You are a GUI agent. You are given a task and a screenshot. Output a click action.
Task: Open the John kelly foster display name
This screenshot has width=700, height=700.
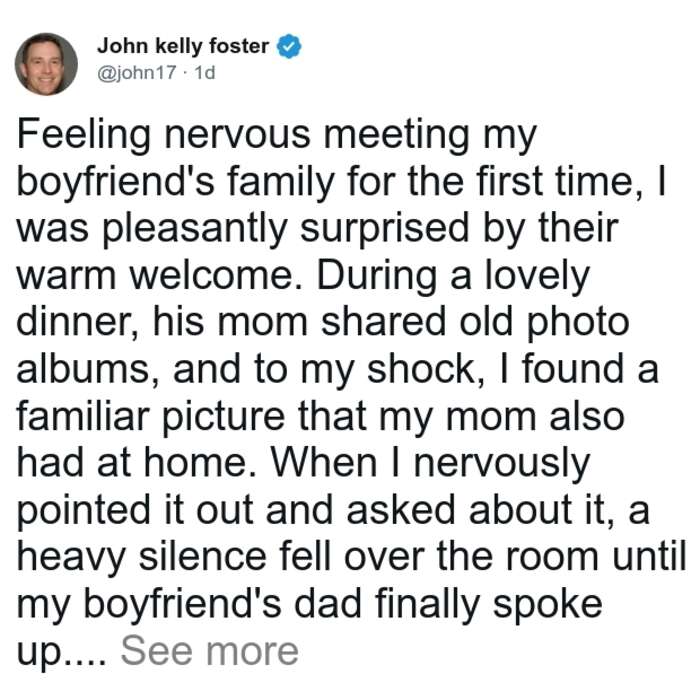tap(183, 46)
